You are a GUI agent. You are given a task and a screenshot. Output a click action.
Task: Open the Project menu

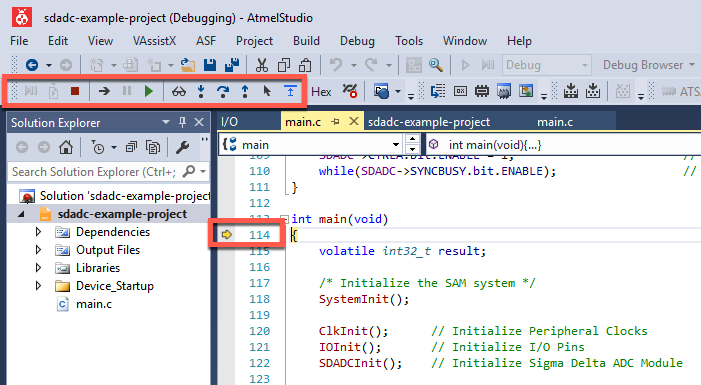click(x=254, y=41)
